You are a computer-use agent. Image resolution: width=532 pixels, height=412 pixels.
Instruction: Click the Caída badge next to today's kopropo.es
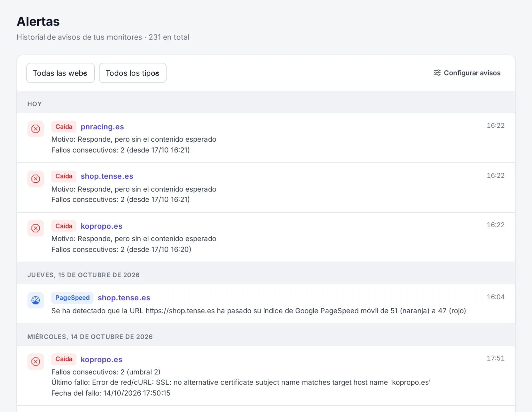pos(64,226)
